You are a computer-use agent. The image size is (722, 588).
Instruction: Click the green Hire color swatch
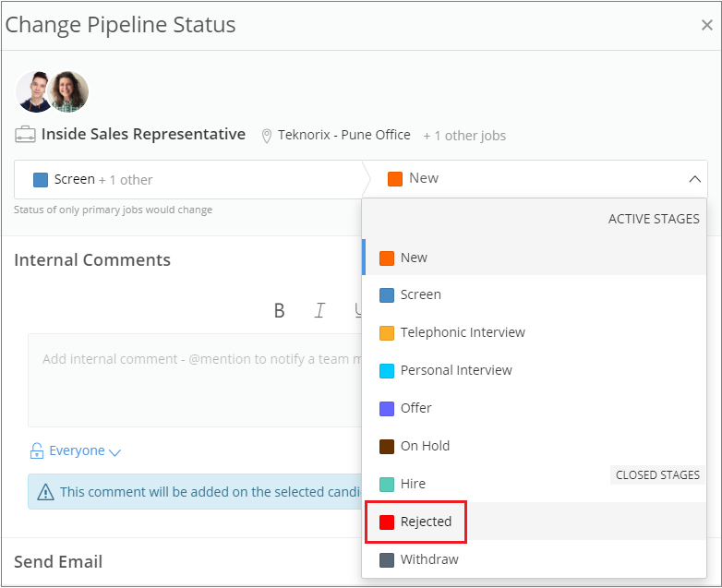point(387,484)
